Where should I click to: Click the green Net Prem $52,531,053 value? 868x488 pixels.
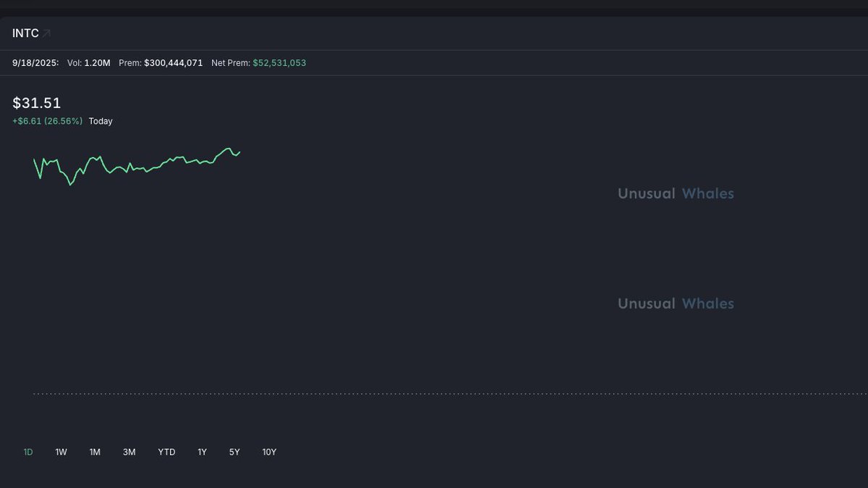point(279,63)
